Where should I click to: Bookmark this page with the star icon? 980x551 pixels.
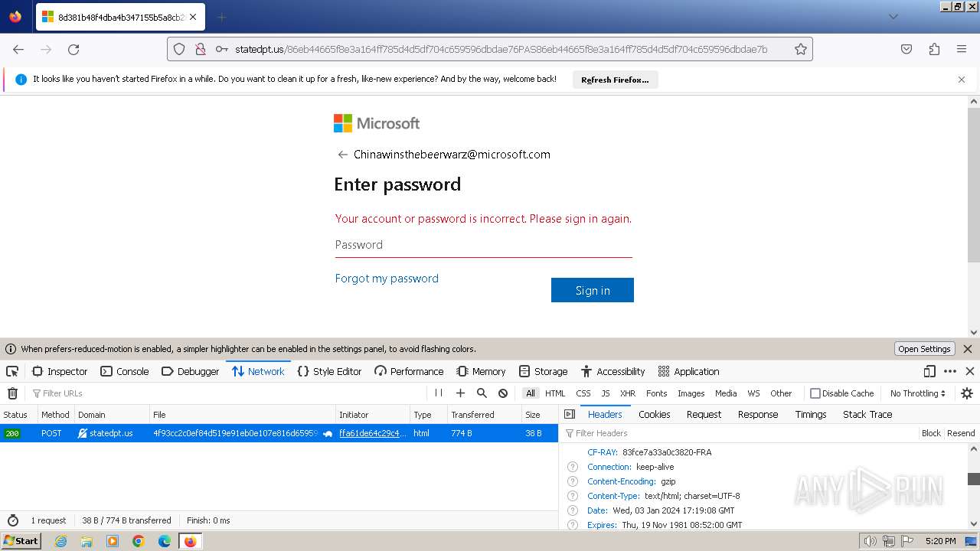(x=801, y=49)
